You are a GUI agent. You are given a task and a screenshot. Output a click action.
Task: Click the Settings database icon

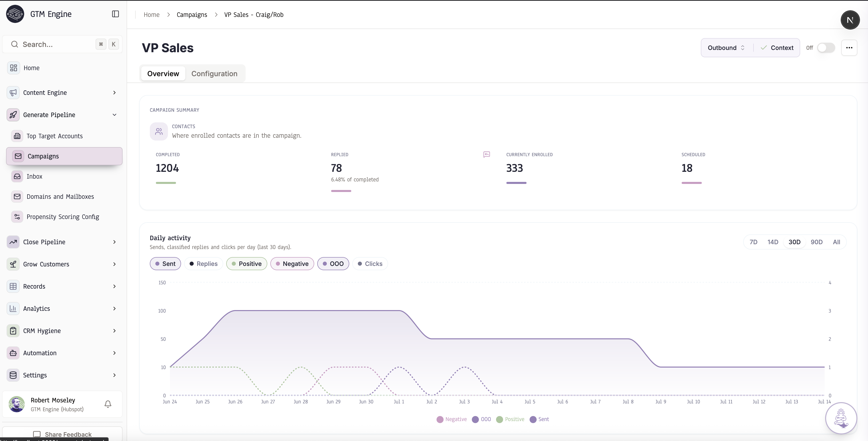coord(13,375)
